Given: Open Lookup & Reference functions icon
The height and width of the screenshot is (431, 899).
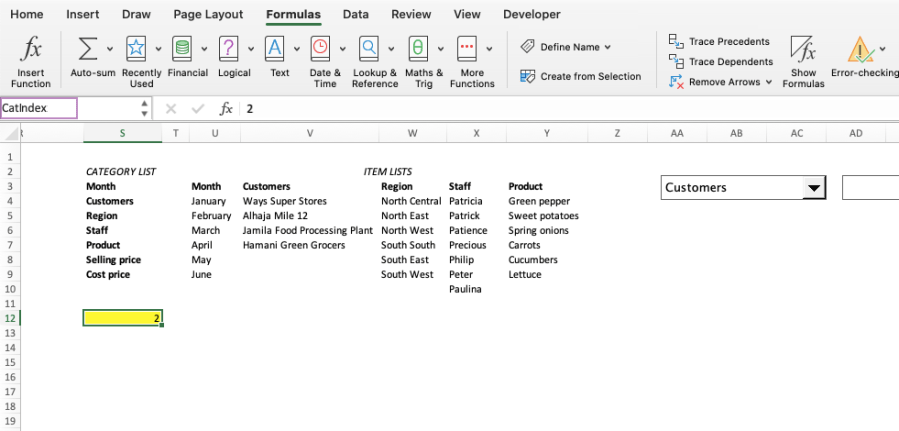Looking at the screenshot, I should coord(369,49).
